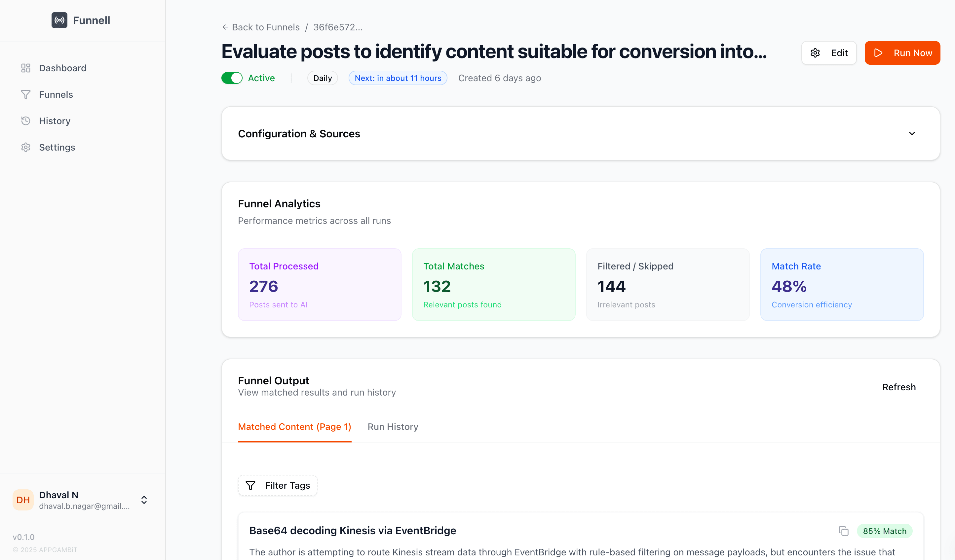Click the Edit button
The width and height of the screenshot is (955, 560).
click(829, 52)
